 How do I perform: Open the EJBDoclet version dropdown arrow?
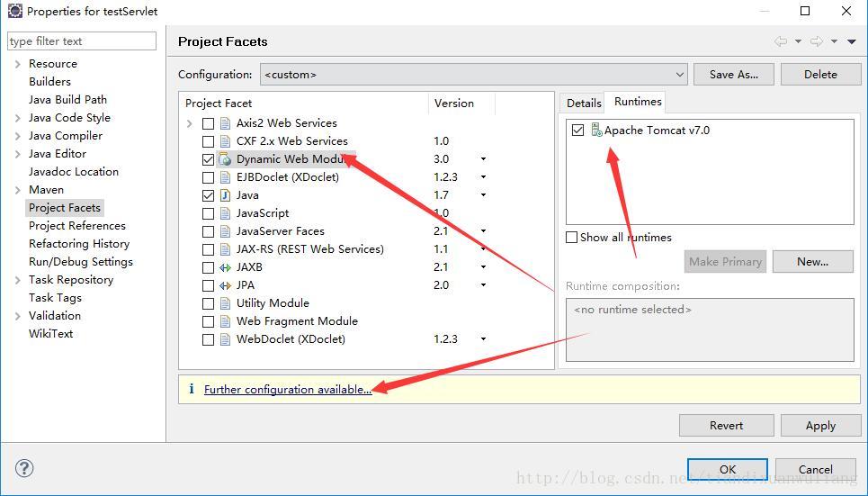click(x=483, y=176)
